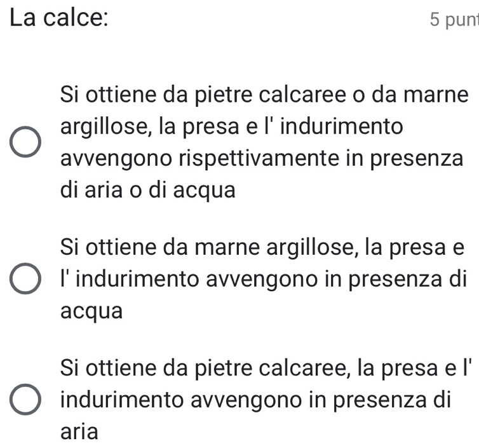The height and width of the screenshot is (448, 479).
Task: Click the word 'rispettivamente' in the first option
Action: (259, 158)
